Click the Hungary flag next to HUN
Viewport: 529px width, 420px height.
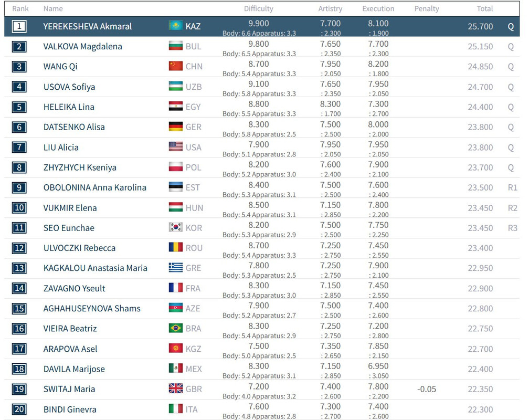(176, 207)
